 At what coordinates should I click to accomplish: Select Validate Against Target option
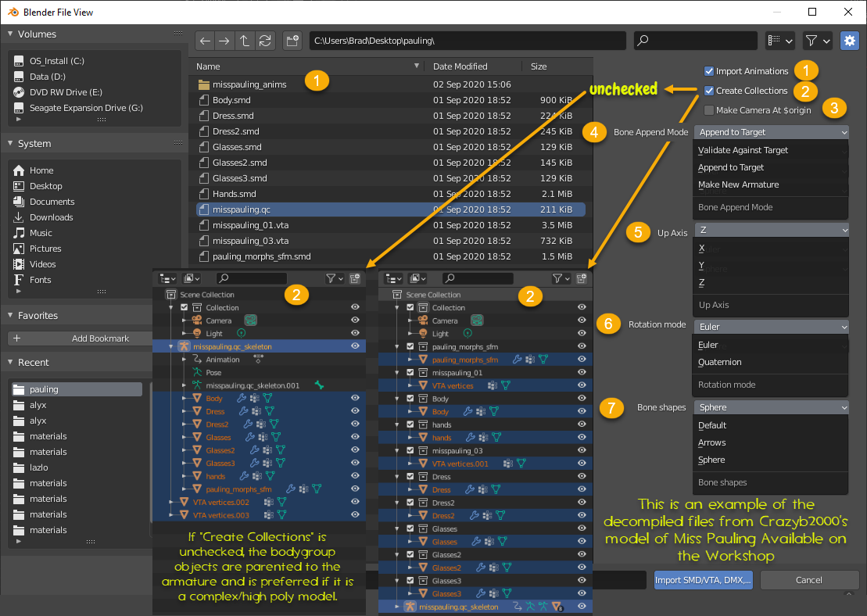(x=770, y=150)
